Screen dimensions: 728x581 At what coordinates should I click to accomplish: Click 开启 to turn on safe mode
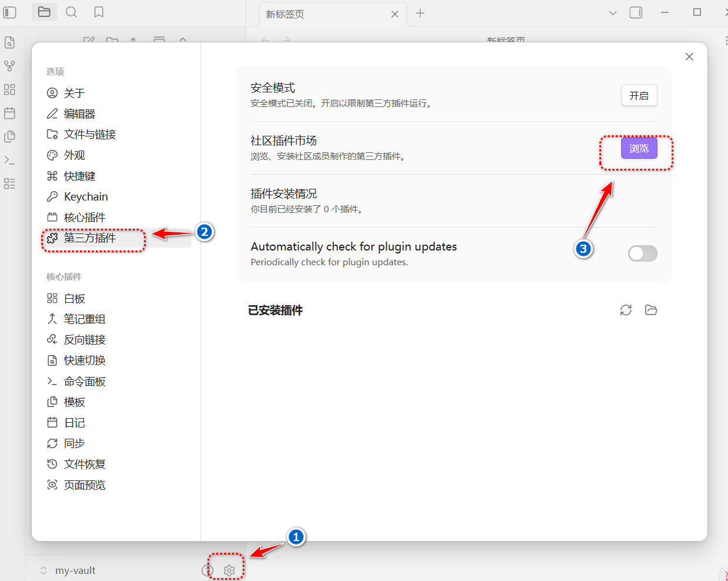pyautogui.click(x=639, y=95)
